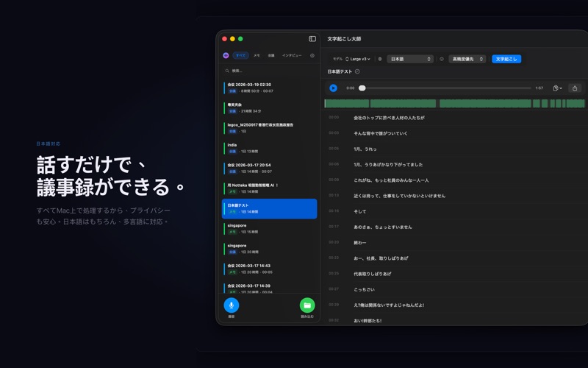Start recording with the blue microphone button
The height and width of the screenshot is (368, 588).
click(x=232, y=305)
